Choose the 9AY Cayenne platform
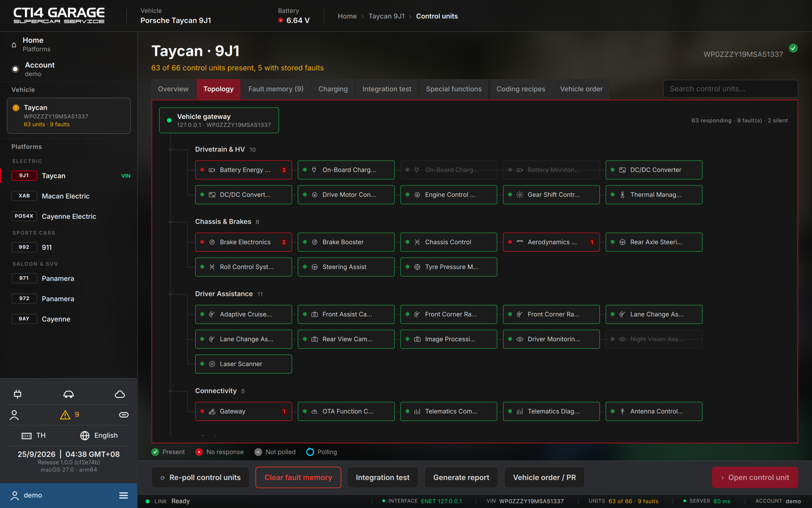Image resolution: width=812 pixels, height=508 pixels. pos(69,319)
